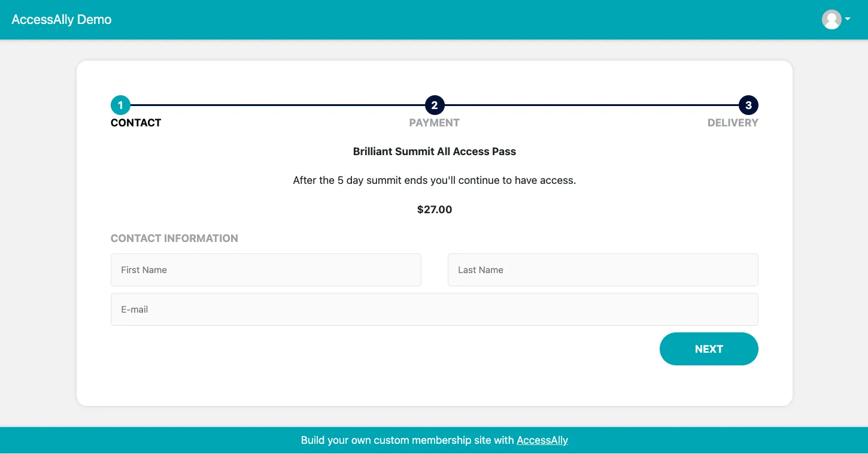
Task: Click the AccessAlly Demo logo text
Action: tap(61, 19)
